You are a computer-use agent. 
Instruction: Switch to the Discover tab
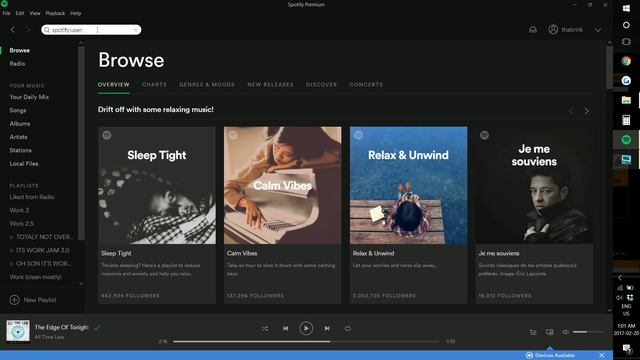[321, 84]
